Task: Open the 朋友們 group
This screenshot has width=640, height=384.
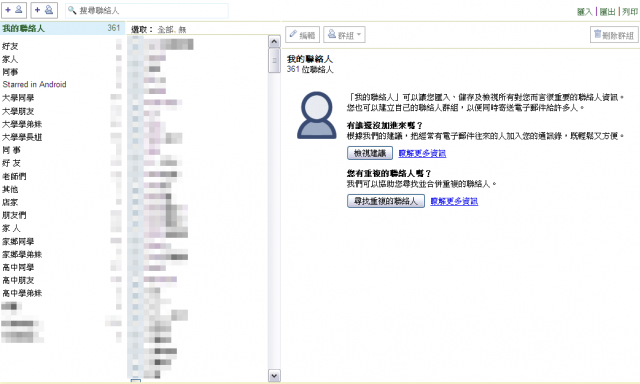Action: (x=14, y=215)
